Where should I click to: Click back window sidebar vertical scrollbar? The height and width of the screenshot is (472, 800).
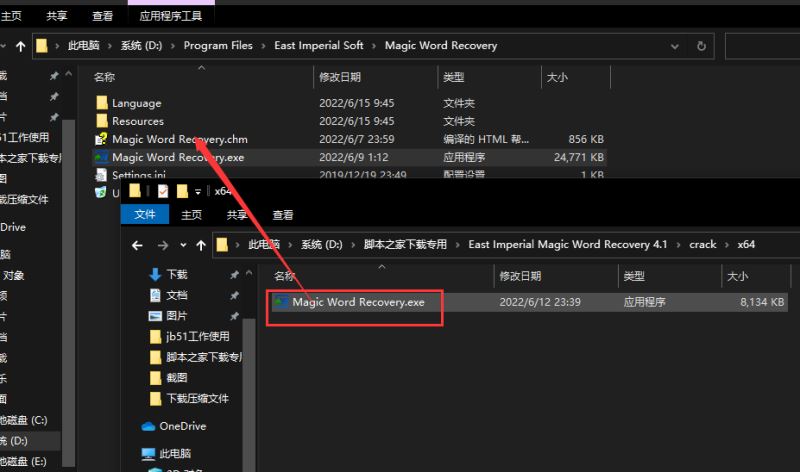click(68, 293)
